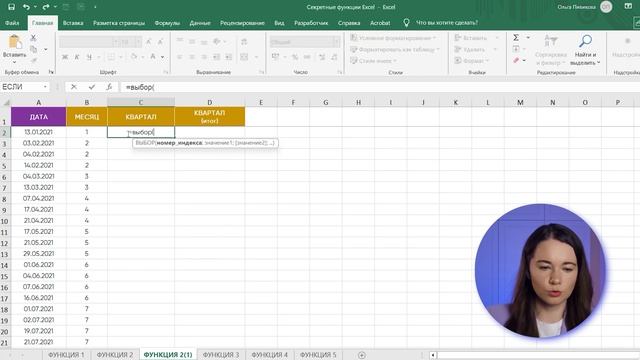The width and height of the screenshot is (640, 360).
Task: Click the КВАРТАЛ (итог) header cell
Action: click(209, 116)
